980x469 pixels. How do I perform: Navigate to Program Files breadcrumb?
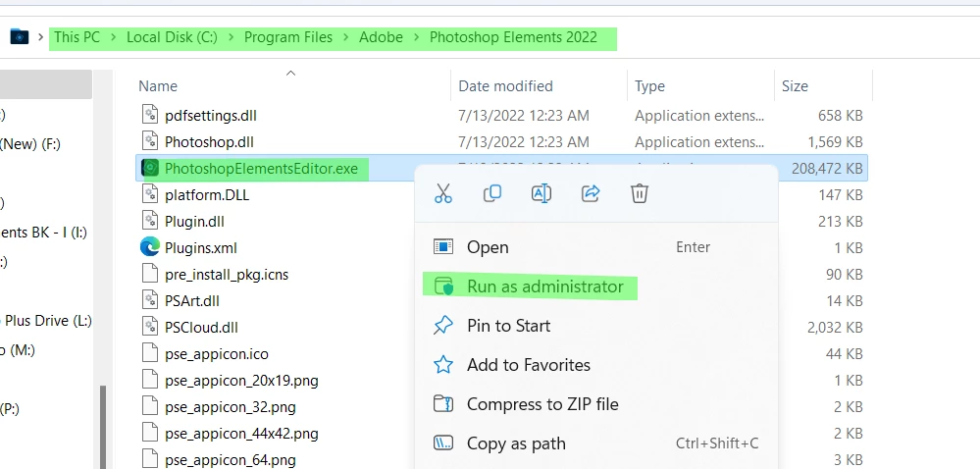(x=288, y=37)
